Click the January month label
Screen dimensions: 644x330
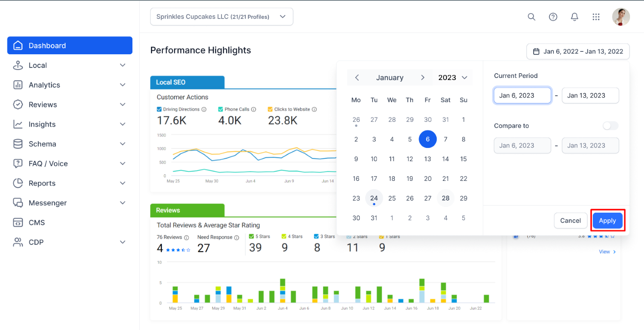tap(390, 78)
